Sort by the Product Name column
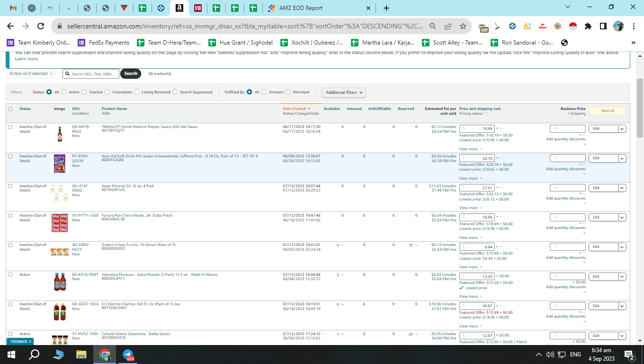The height and width of the screenshot is (364, 644). point(114,109)
